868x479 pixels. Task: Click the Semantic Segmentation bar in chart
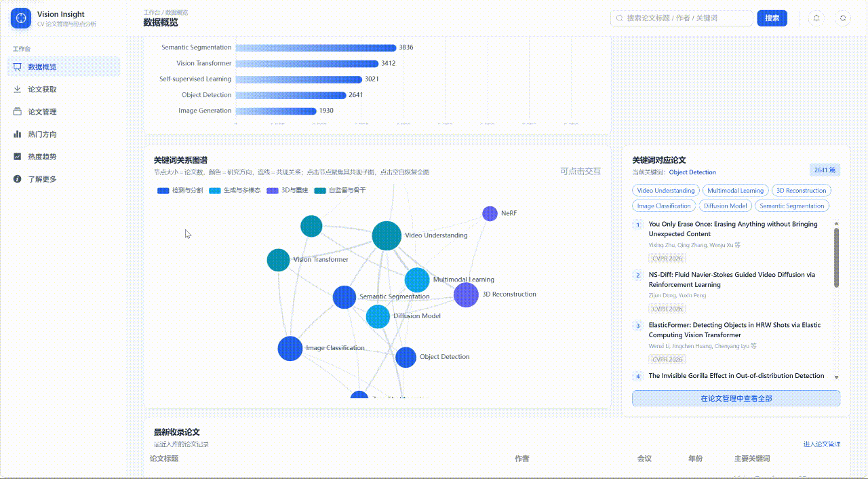[x=316, y=47]
